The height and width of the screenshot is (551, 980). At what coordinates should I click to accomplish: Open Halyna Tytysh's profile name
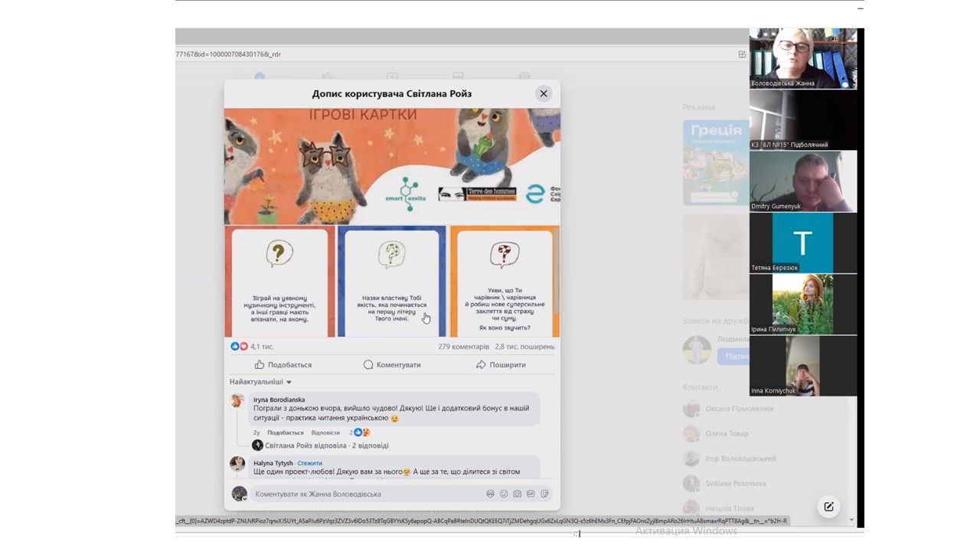tap(273, 463)
